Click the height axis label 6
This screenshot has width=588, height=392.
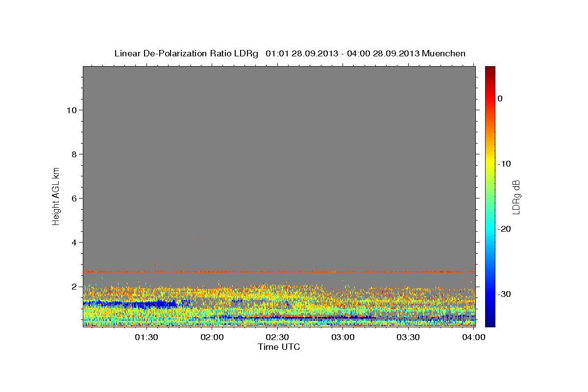pos(73,198)
